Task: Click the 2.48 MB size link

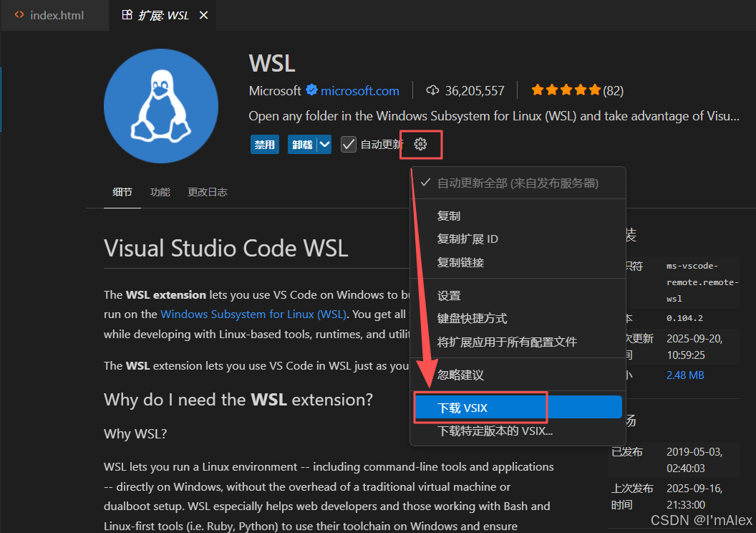Action: (x=685, y=375)
